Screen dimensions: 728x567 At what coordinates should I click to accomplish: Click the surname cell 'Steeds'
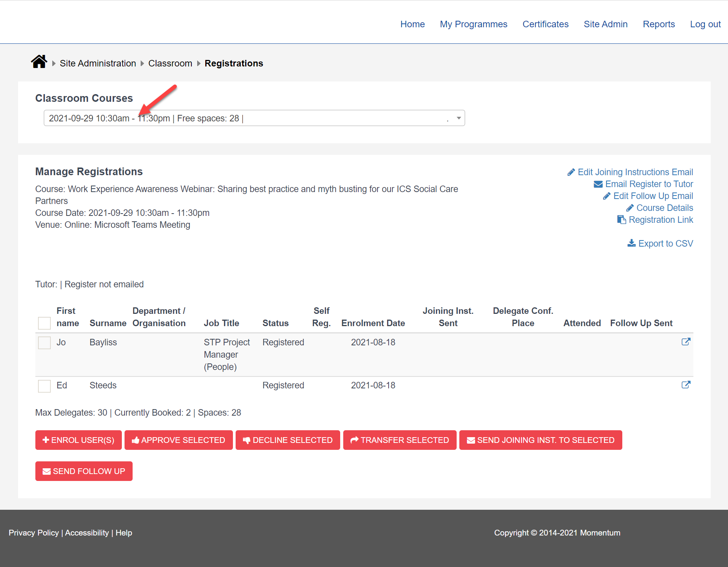point(103,385)
